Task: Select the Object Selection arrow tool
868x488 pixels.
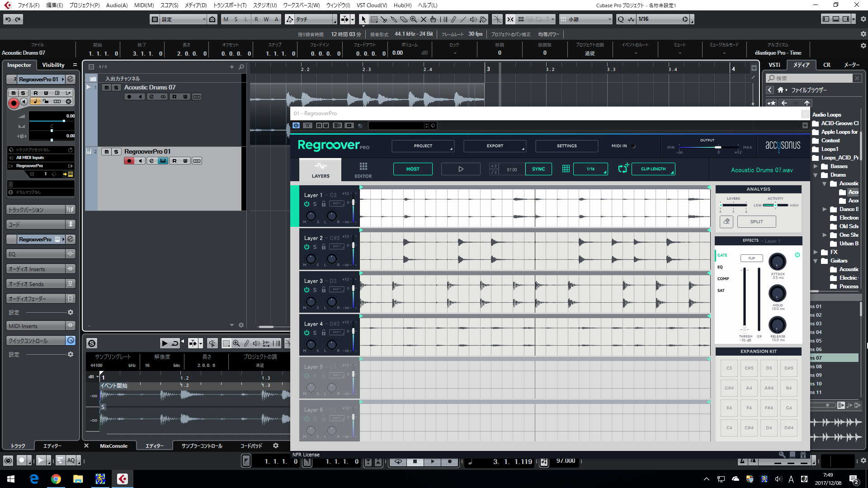Action: [363, 19]
